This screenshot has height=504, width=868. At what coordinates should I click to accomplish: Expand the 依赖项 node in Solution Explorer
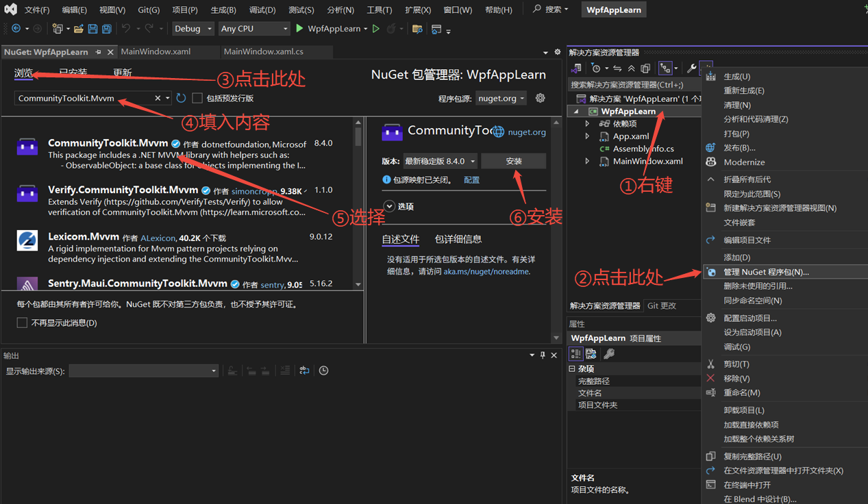[587, 124]
